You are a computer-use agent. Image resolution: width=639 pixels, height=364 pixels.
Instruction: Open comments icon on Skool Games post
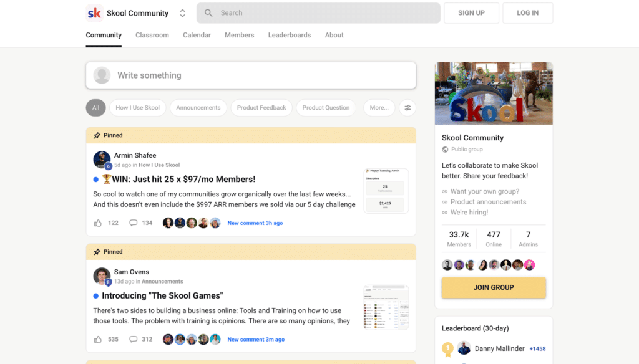(x=134, y=340)
